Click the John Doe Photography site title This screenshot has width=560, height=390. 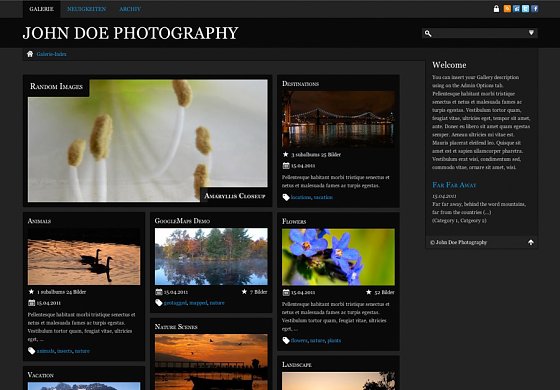(x=130, y=33)
